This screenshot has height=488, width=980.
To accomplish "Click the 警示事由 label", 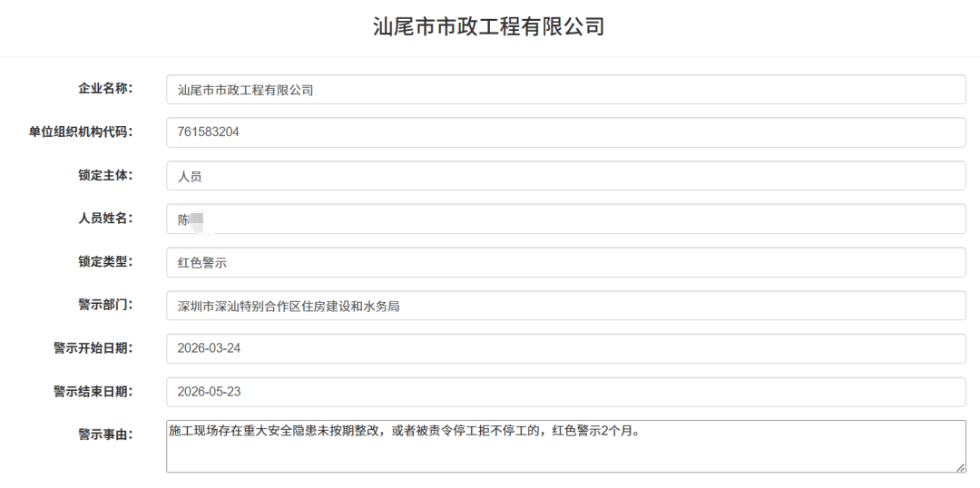I will [105, 434].
